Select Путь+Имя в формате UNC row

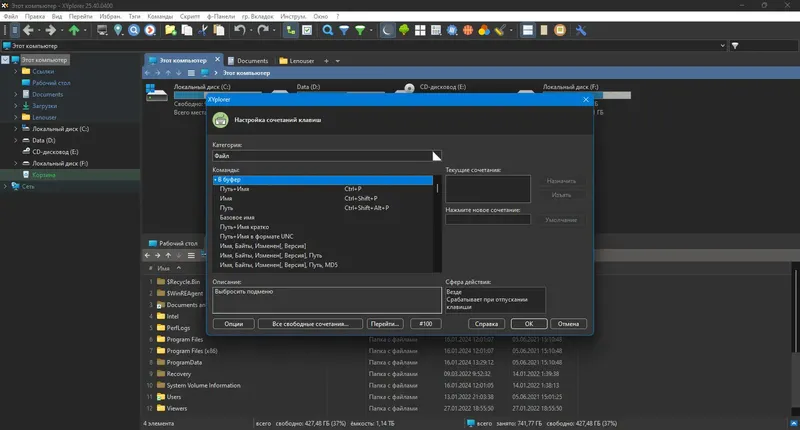pyautogui.click(x=323, y=237)
